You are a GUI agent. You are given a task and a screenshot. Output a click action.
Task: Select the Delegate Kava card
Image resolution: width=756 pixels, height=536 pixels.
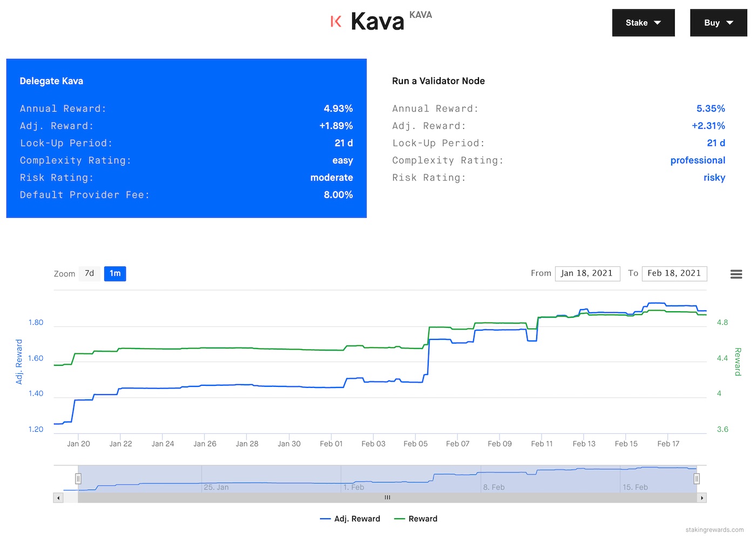click(x=186, y=138)
